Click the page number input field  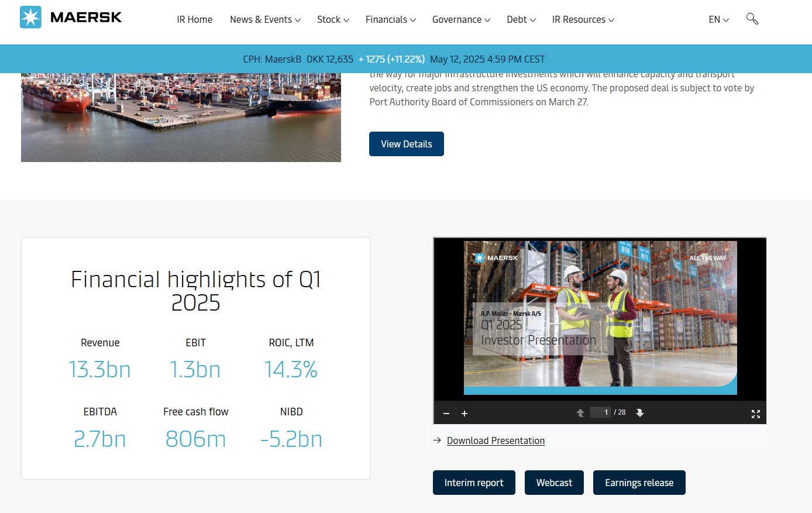(600, 412)
